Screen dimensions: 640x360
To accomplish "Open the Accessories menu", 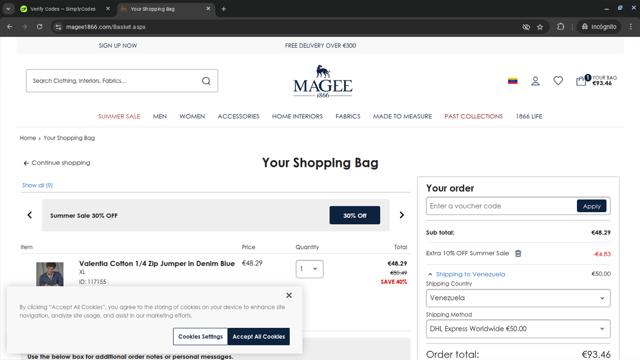I will (238, 116).
